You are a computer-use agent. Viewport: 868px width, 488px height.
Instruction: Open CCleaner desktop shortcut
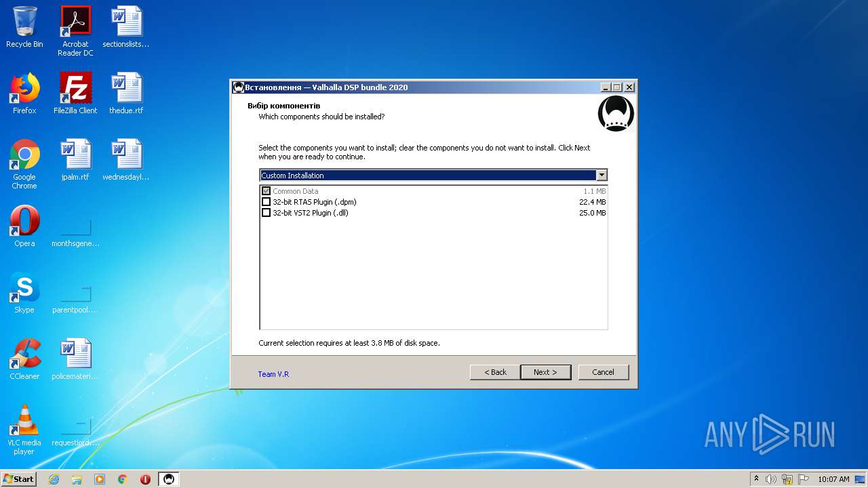[24, 359]
